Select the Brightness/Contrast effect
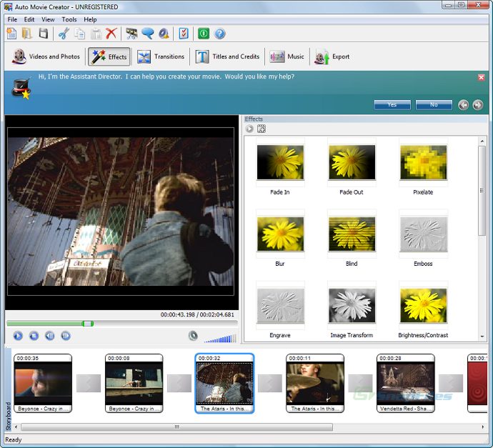Viewport: 493px width, 448px height. (x=423, y=310)
